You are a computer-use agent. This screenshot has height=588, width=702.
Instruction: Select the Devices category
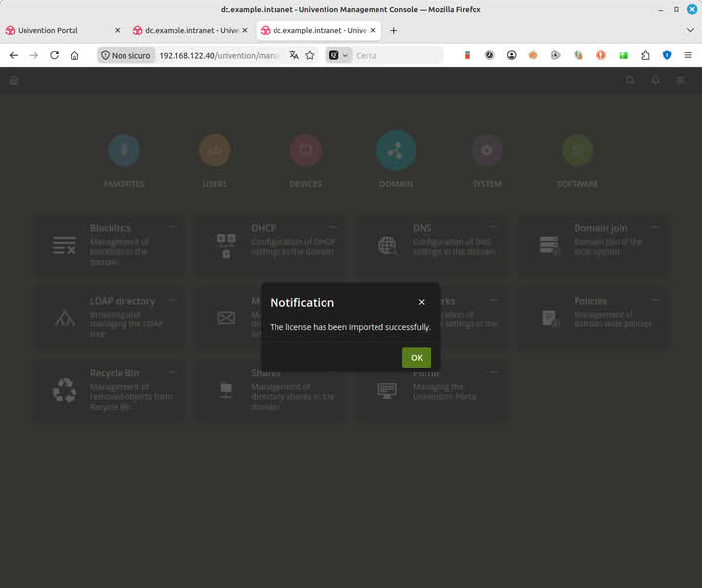coord(306,150)
